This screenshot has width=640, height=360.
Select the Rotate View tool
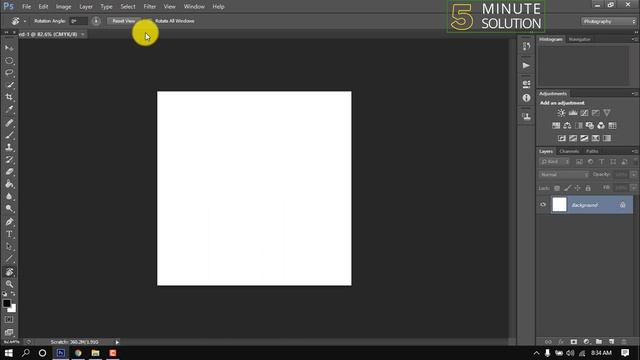[x=9, y=272]
